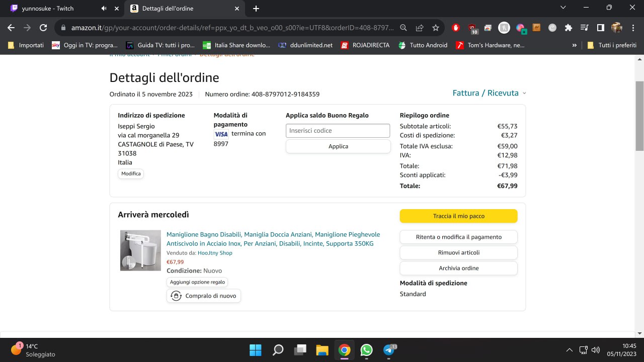Open Telegram from the taskbar

(389, 350)
